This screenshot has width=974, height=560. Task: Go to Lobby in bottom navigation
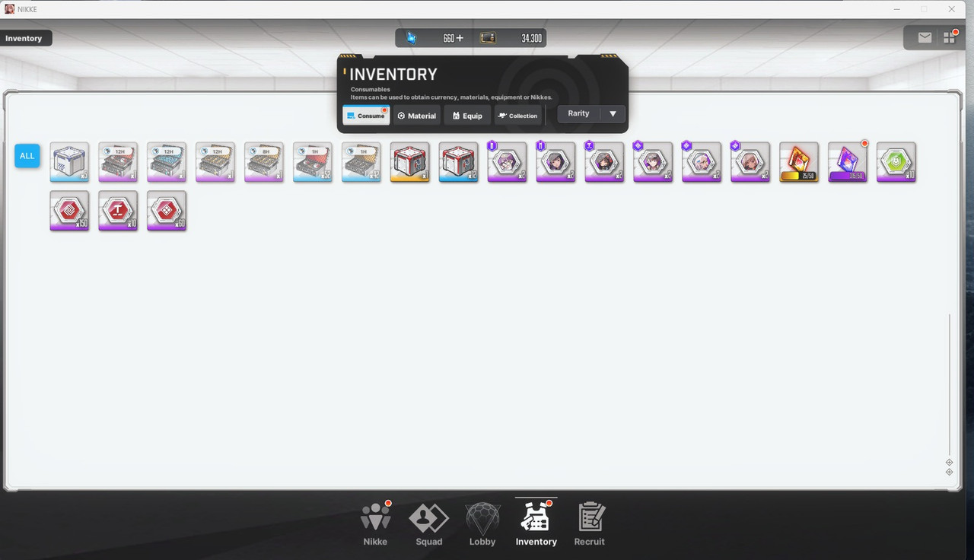pos(482,524)
